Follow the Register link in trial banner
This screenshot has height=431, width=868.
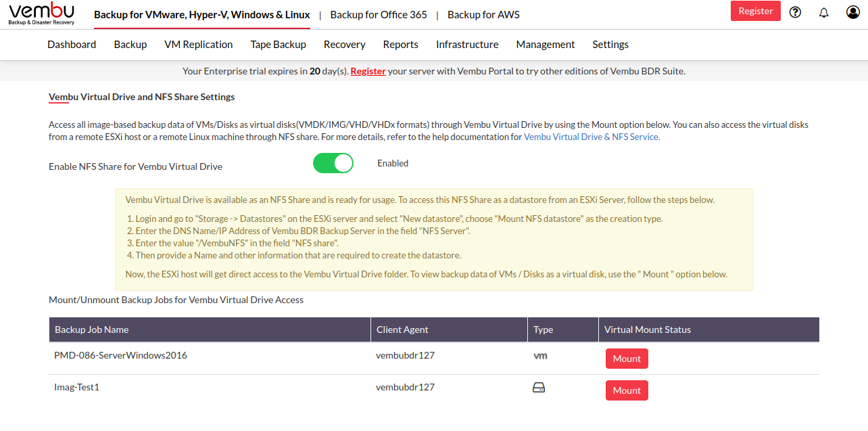pyautogui.click(x=368, y=71)
